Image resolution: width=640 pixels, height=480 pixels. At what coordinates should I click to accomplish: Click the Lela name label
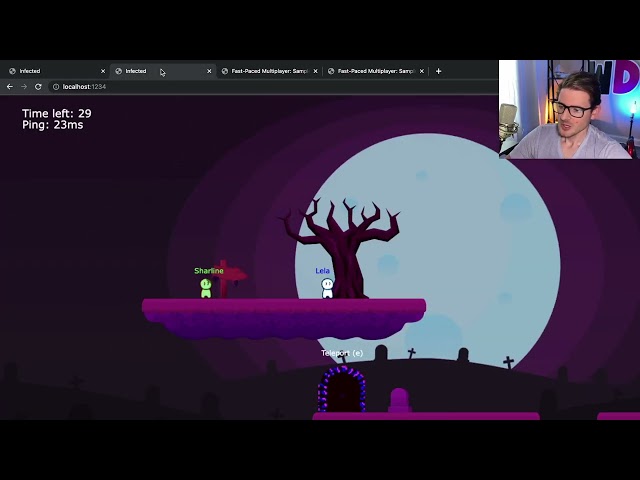[322, 271]
